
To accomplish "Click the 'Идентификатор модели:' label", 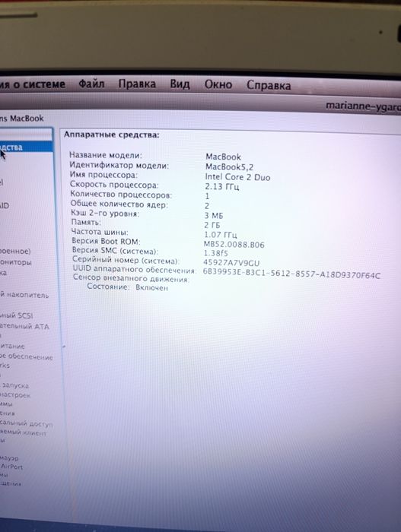I will tap(119, 165).
